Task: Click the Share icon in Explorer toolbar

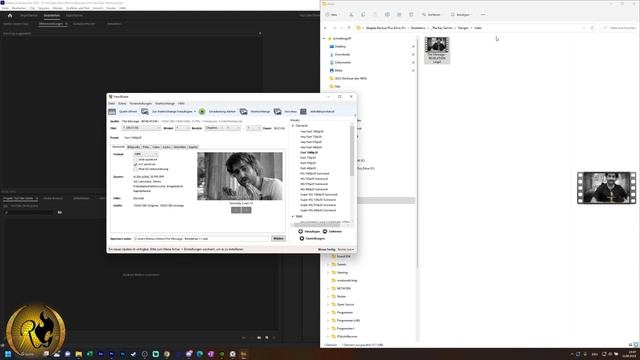Action: [x=399, y=15]
